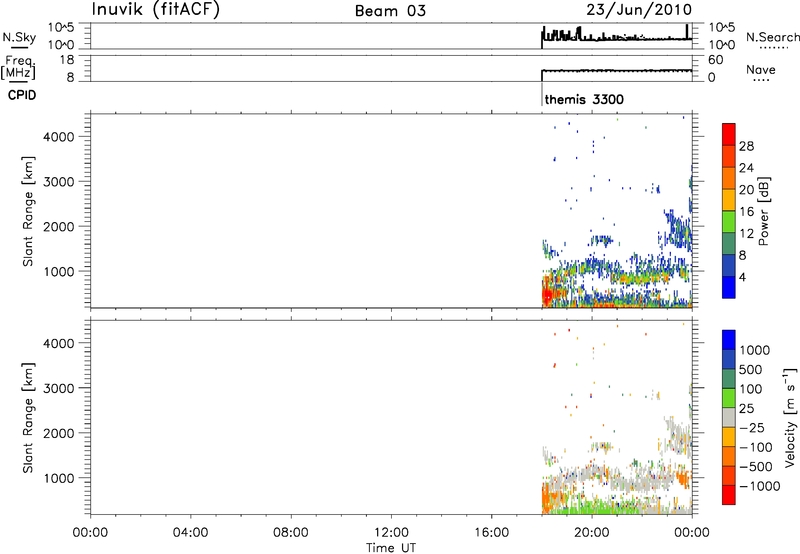Click the red top segment of Power colorbar

click(x=729, y=134)
